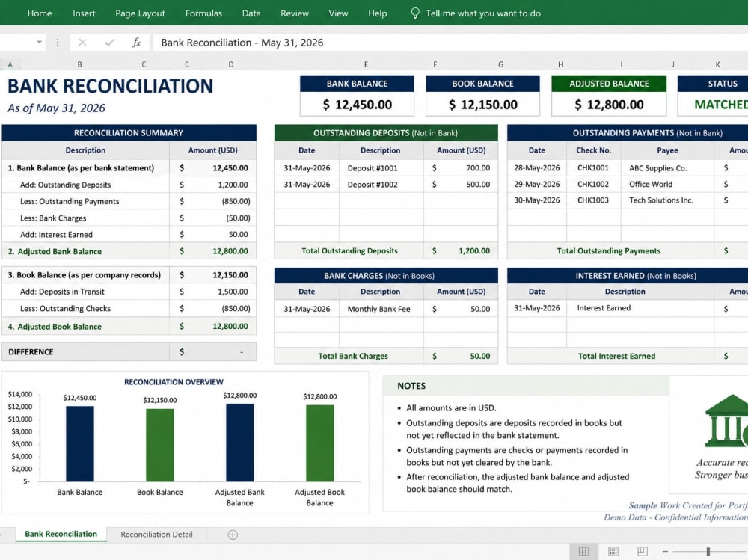Click the formula bar enter checkmark icon
This screenshot has width=748, height=560.
[x=110, y=43]
